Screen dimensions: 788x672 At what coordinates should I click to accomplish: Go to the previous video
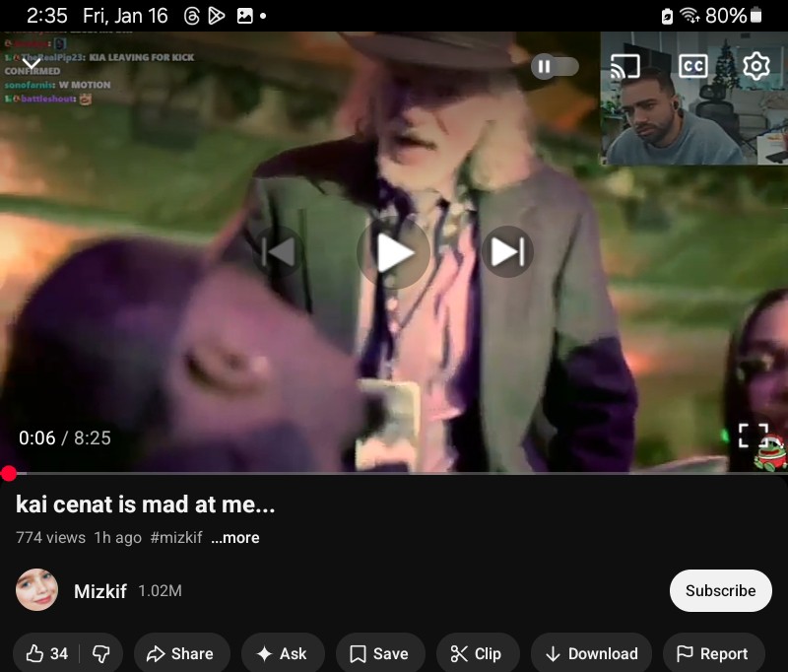pyautogui.click(x=279, y=251)
